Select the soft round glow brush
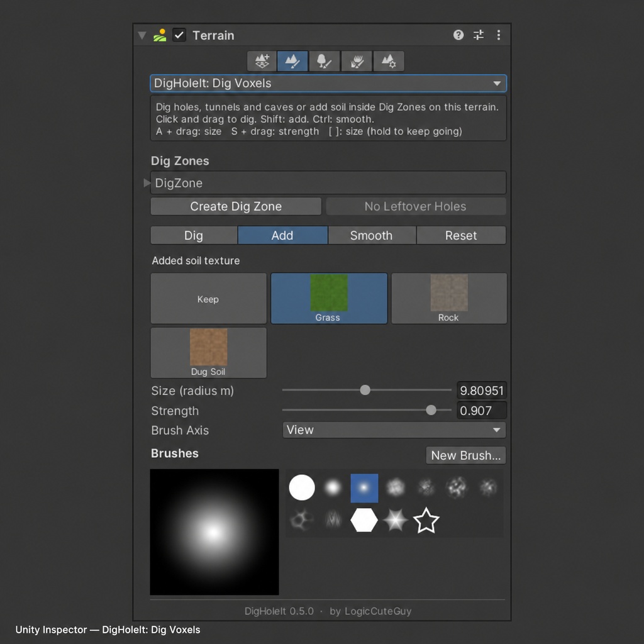The width and height of the screenshot is (644, 644). click(x=333, y=487)
